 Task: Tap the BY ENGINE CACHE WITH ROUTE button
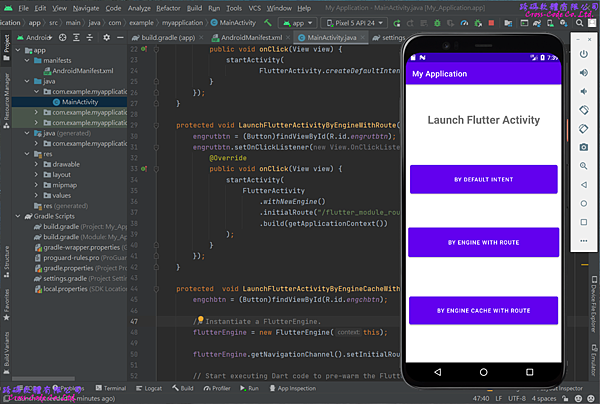pos(483,311)
